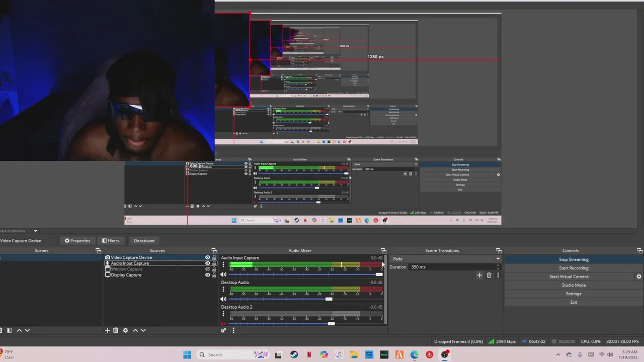
Task: Open selected source properties gear in Sources footer
Action: coord(125,330)
